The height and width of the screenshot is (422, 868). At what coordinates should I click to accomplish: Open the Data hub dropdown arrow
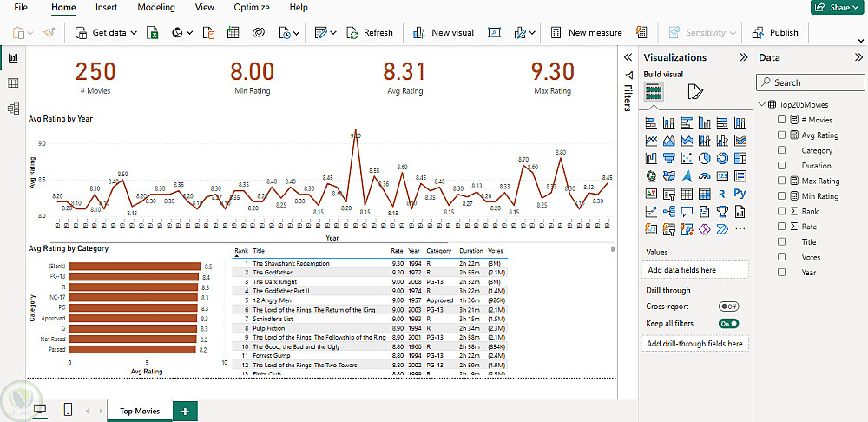point(190,33)
